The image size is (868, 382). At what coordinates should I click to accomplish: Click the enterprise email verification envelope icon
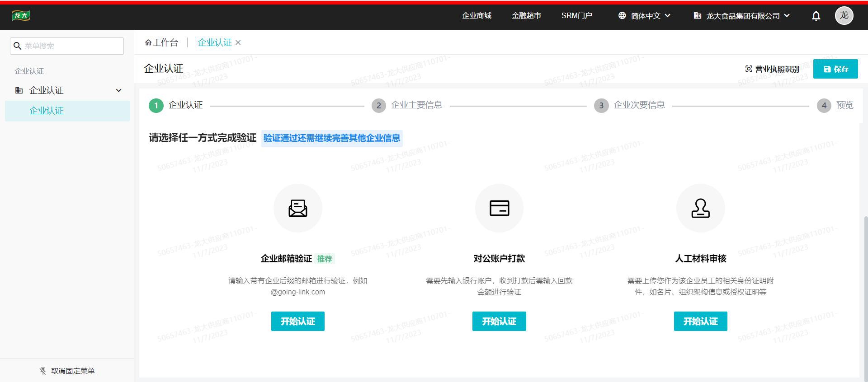coord(297,208)
